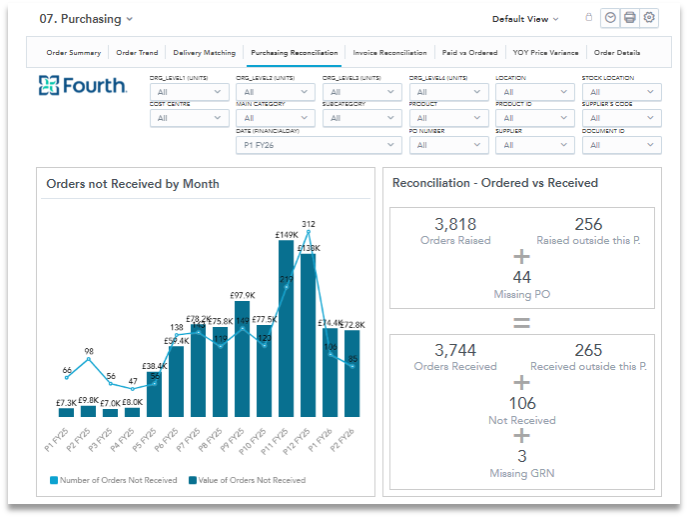
Task: Click the 312 point on line chart
Action: pyautogui.click(x=308, y=231)
